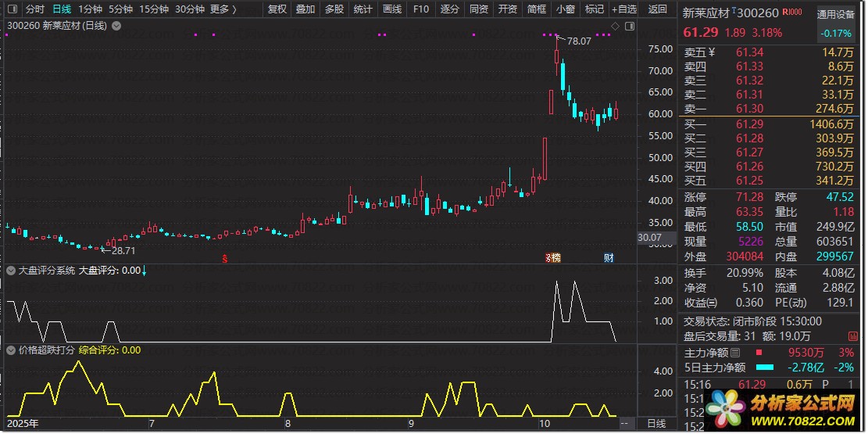
Task: Expand 更多 time period options
Action: 223,9
